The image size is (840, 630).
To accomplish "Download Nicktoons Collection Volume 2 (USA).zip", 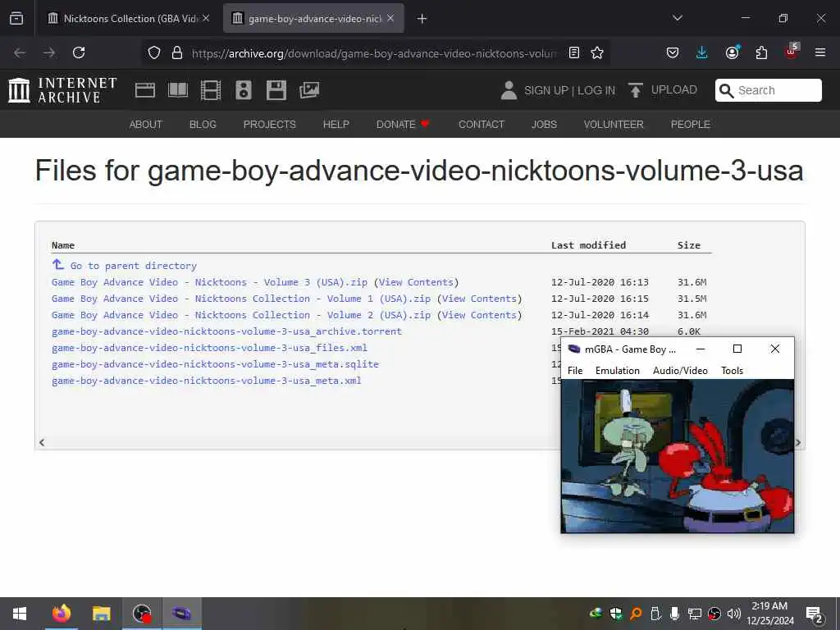I will tap(241, 316).
